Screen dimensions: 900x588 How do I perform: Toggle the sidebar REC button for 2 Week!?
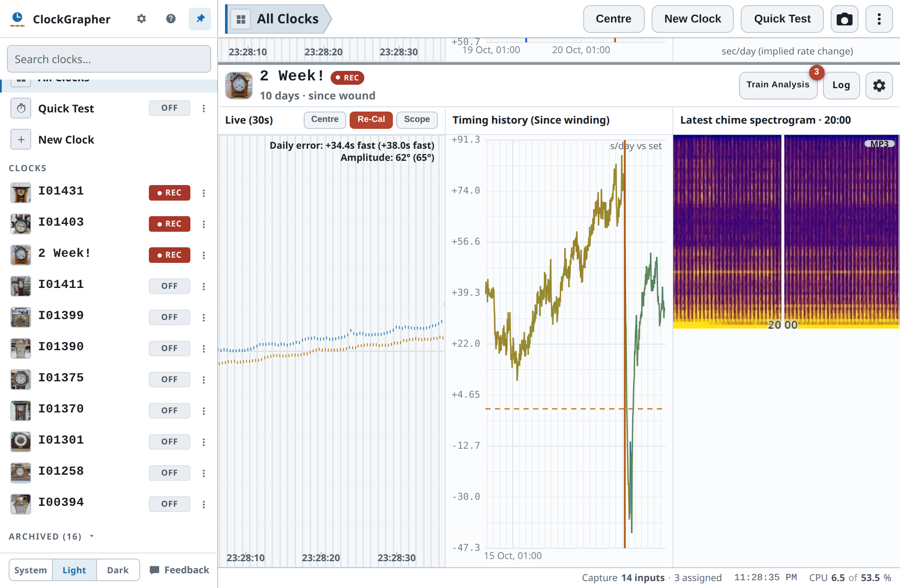pyautogui.click(x=170, y=255)
